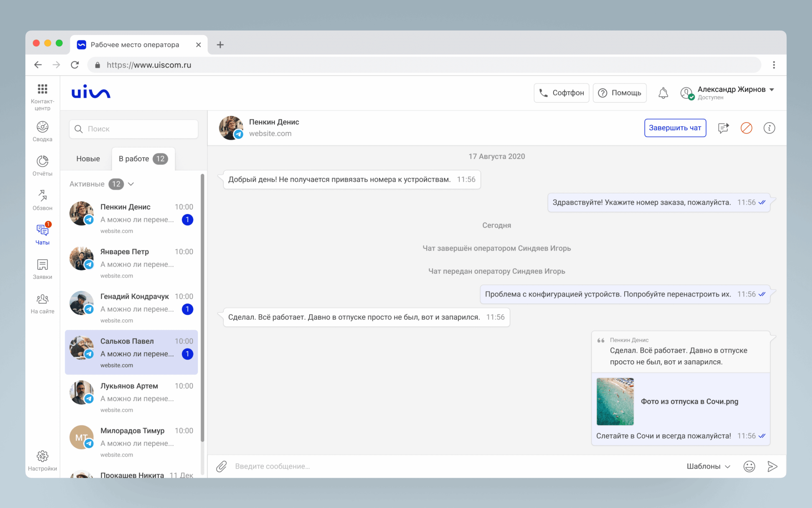Expand the Александр Жирнов user menu
This screenshot has width=812, height=508.
click(771, 90)
